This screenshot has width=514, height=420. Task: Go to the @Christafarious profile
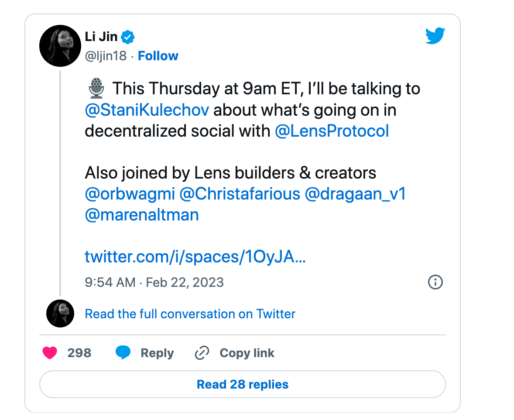(x=240, y=194)
